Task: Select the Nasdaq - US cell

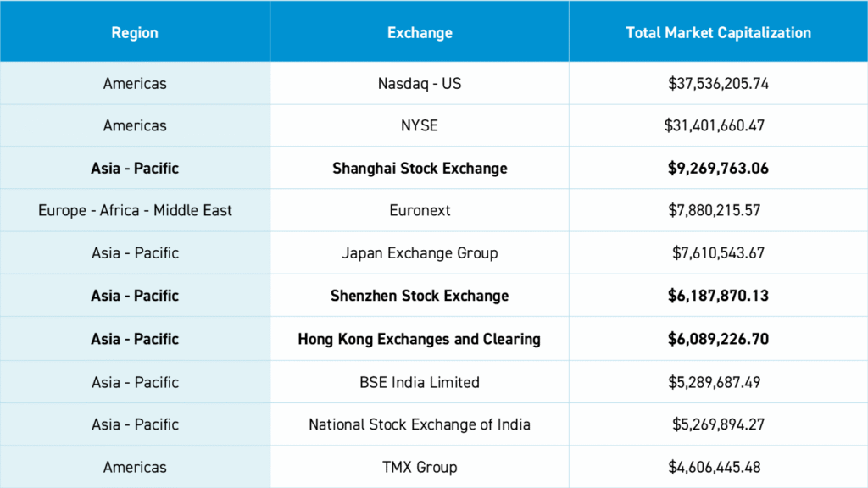Action: pyautogui.click(x=420, y=84)
